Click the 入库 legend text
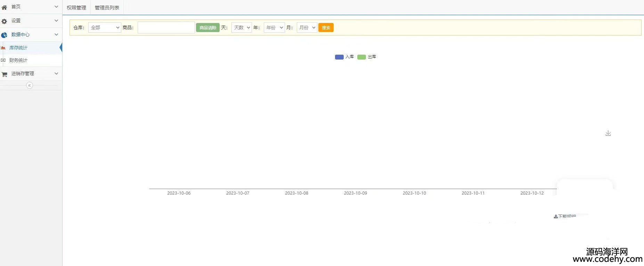The image size is (644, 266). [x=350, y=57]
